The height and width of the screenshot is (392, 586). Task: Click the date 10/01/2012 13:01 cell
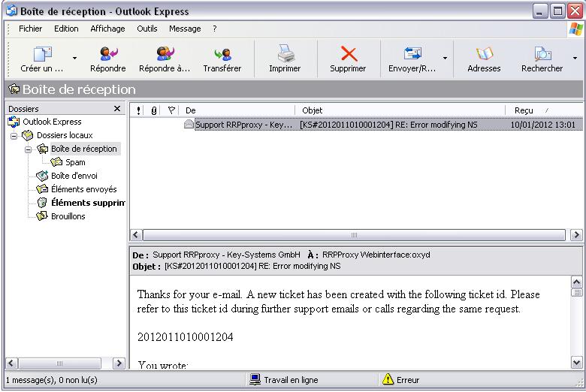pyautogui.click(x=542, y=125)
